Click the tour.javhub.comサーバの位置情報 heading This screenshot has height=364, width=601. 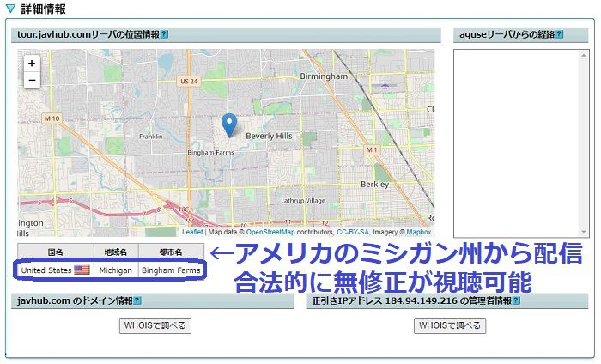coord(88,34)
